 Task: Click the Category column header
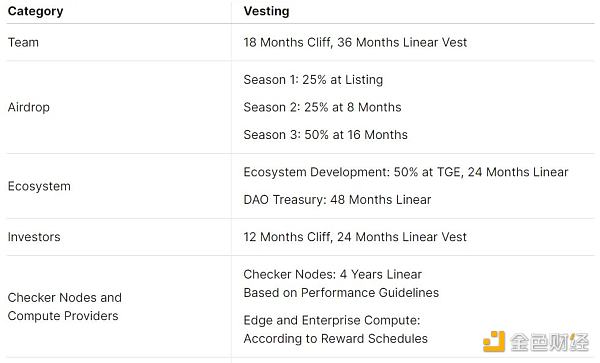(x=36, y=11)
